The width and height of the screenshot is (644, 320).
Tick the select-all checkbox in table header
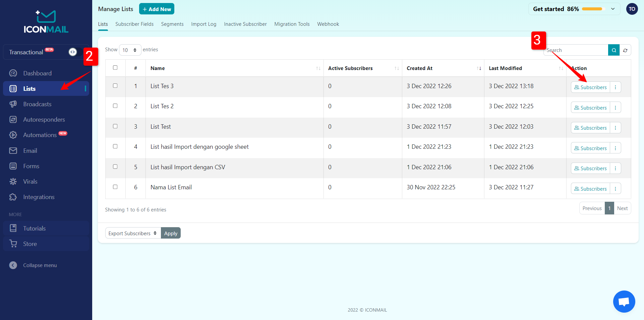115,68
